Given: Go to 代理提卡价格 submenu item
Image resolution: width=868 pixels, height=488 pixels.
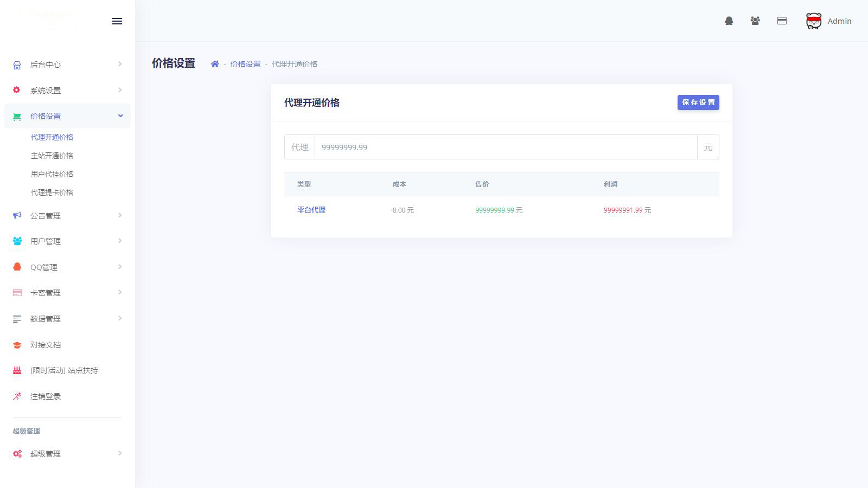Looking at the screenshot, I should tap(52, 192).
